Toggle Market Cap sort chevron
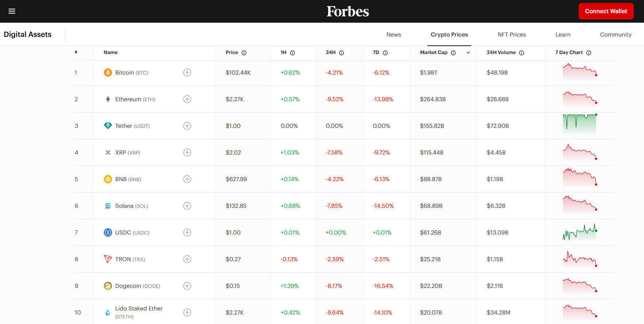This screenshot has width=644, height=324. pyautogui.click(x=468, y=53)
